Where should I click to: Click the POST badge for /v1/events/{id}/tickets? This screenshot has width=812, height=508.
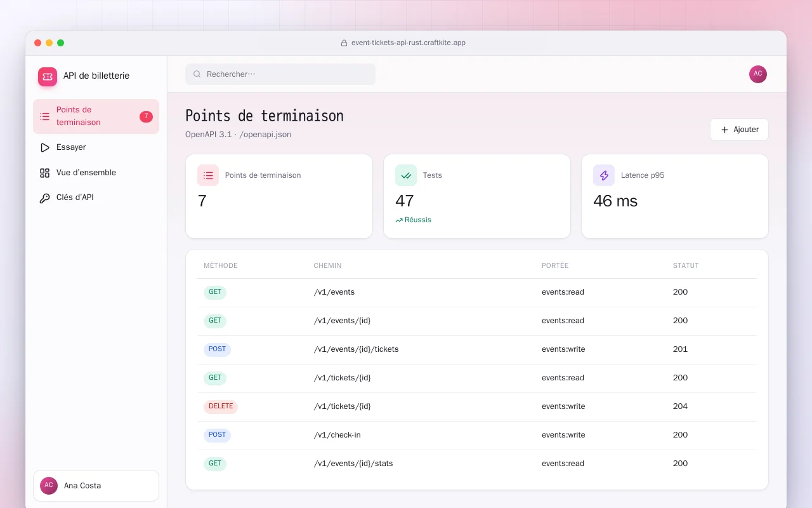tap(217, 349)
